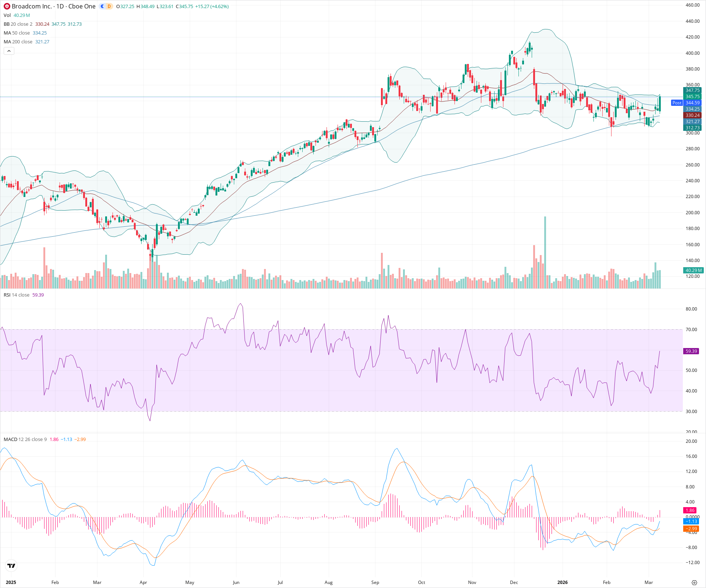
Task: Click the Broadcom company logo icon
Action: click(6, 7)
